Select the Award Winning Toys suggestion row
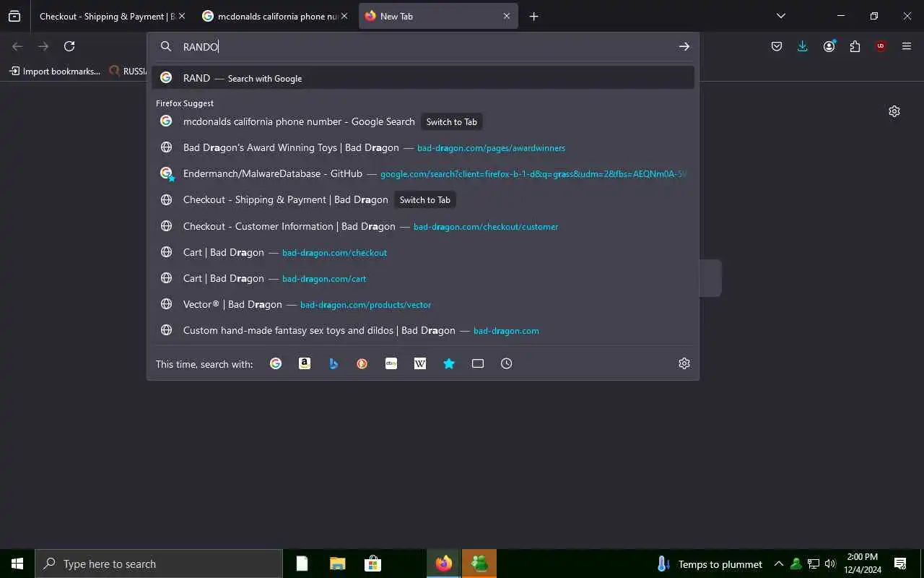Image resolution: width=924 pixels, height=578 pixels. pyautogui.click(x=423, y=147)
